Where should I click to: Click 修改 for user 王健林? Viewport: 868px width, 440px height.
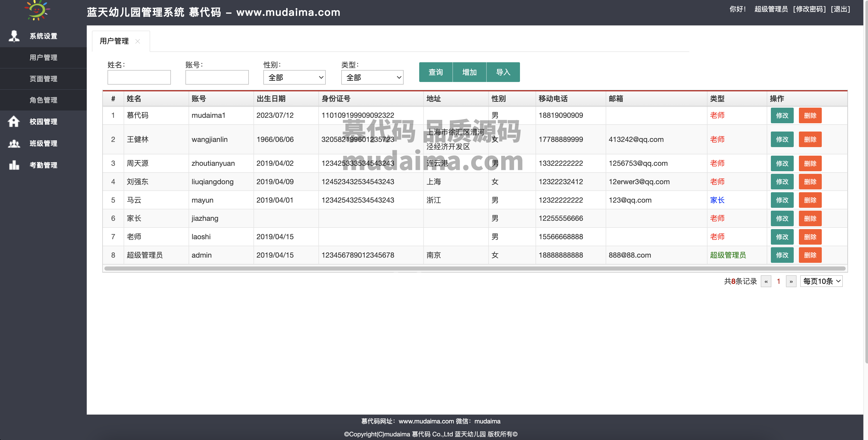point(782,139)
